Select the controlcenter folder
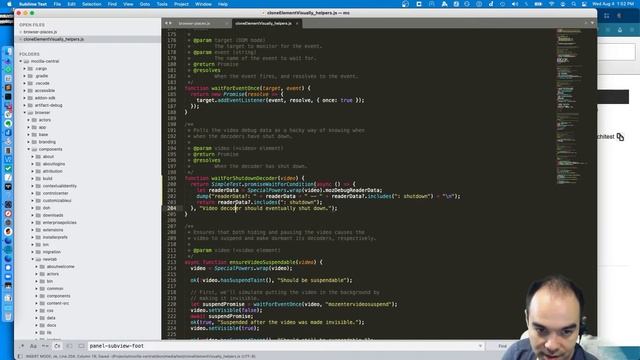This screenshot has width=640, height=360. point(56,193)
